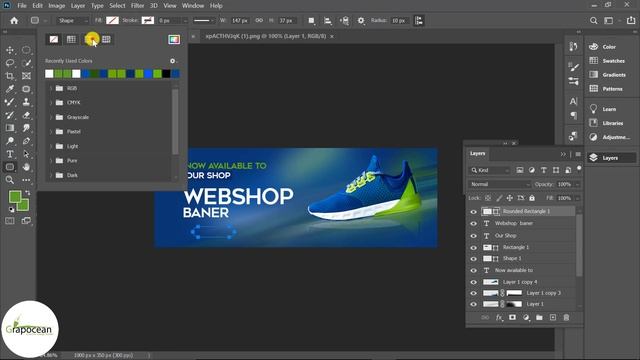Screen dimensions: 640x360
Task: Open the path operations icon
Action: pyautogui.click(x=311, y=20)
